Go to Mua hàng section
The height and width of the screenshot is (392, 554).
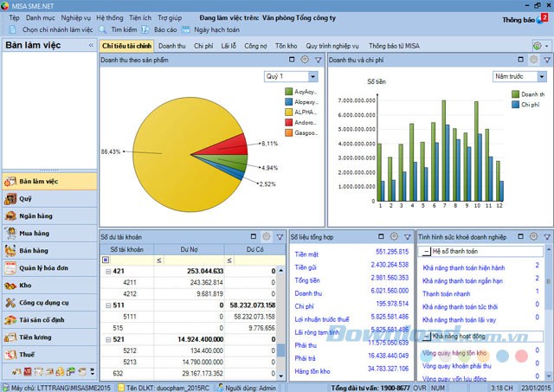click(x=35, y=234)
